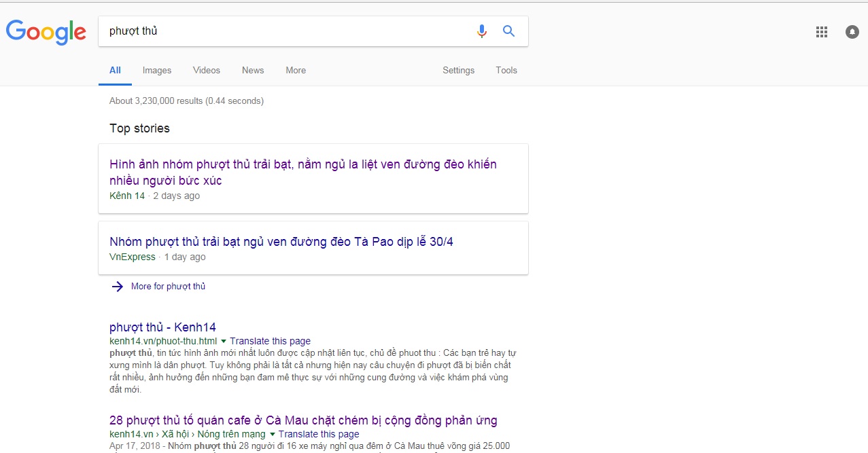Click Translate this page for kenh14.vn/phuot-thu.html
Screen dimensions: 868x453
click(x=271, y=341)
